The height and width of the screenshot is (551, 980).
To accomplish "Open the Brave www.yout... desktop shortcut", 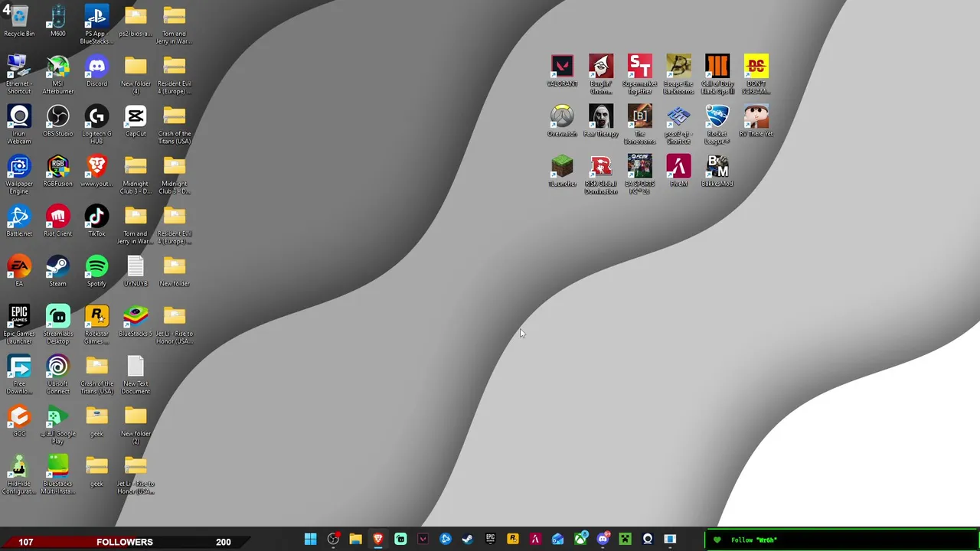I will 96,171.
